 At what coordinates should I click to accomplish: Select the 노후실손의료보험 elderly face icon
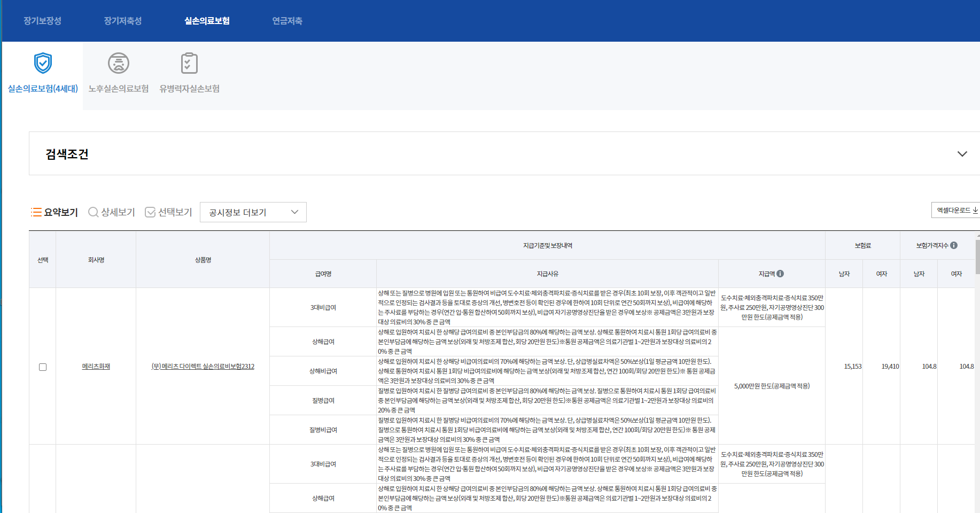tap(119, 64)
